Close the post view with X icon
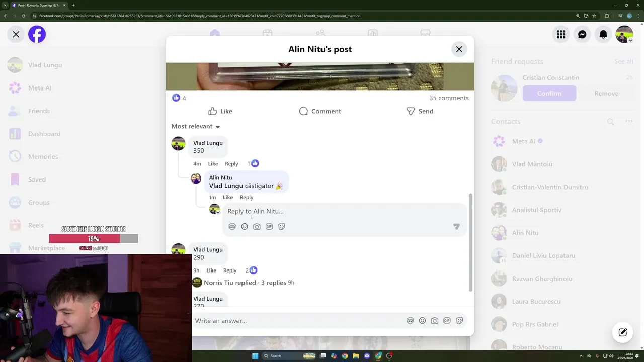The image size is (644, 362). 16,34
